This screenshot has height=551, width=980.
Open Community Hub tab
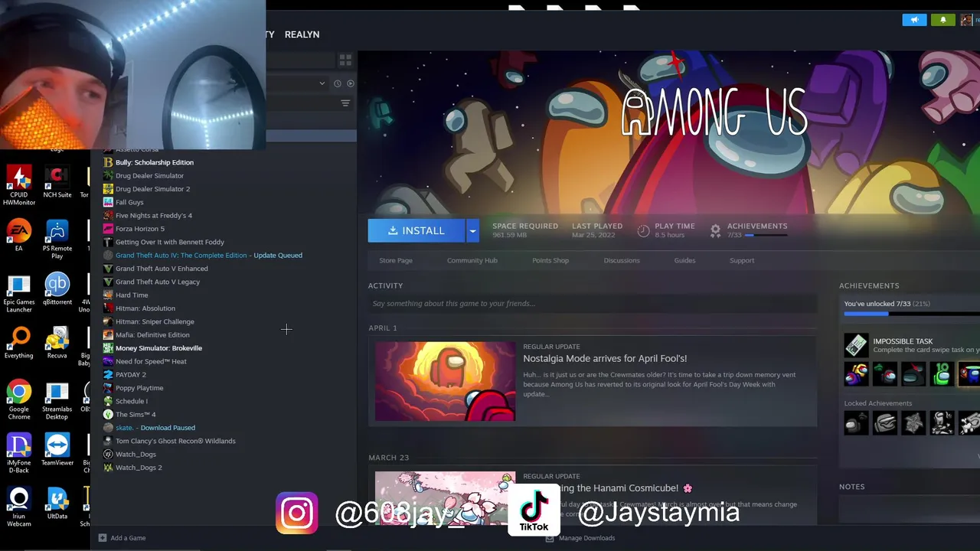(472, 260)
